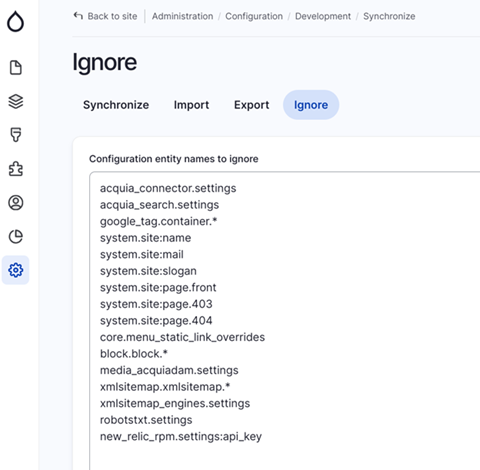Switch to the Synchronize tab
This screenshot has width=480, height=470.
[x=116, y=105]
